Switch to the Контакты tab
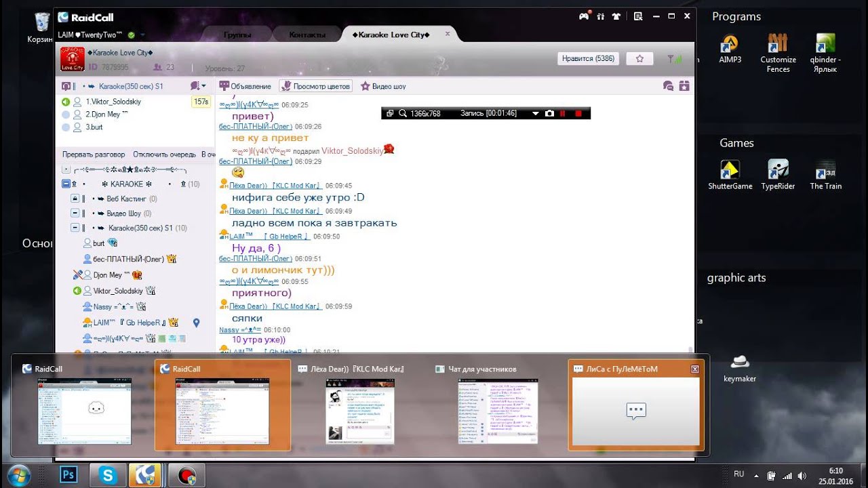This screenshot has height=488, width=868. pos(307,35)
